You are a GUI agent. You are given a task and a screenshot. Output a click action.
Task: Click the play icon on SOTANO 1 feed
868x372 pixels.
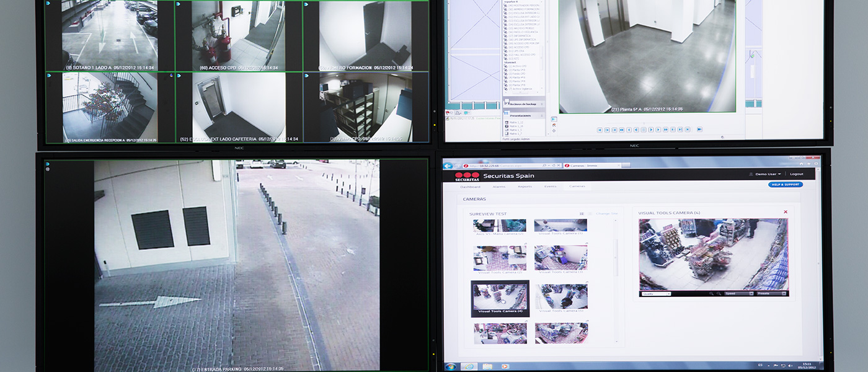[48, 4]
